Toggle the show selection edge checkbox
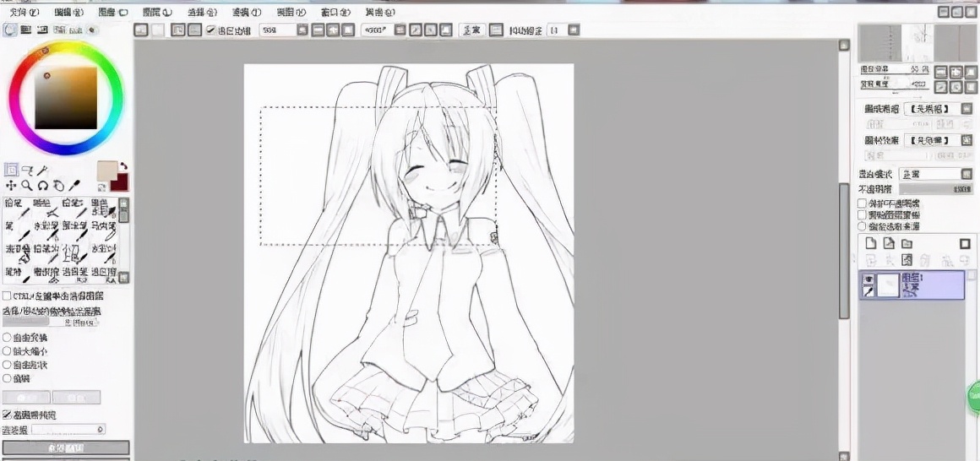The image size is (980, 461). pos(211,30)
